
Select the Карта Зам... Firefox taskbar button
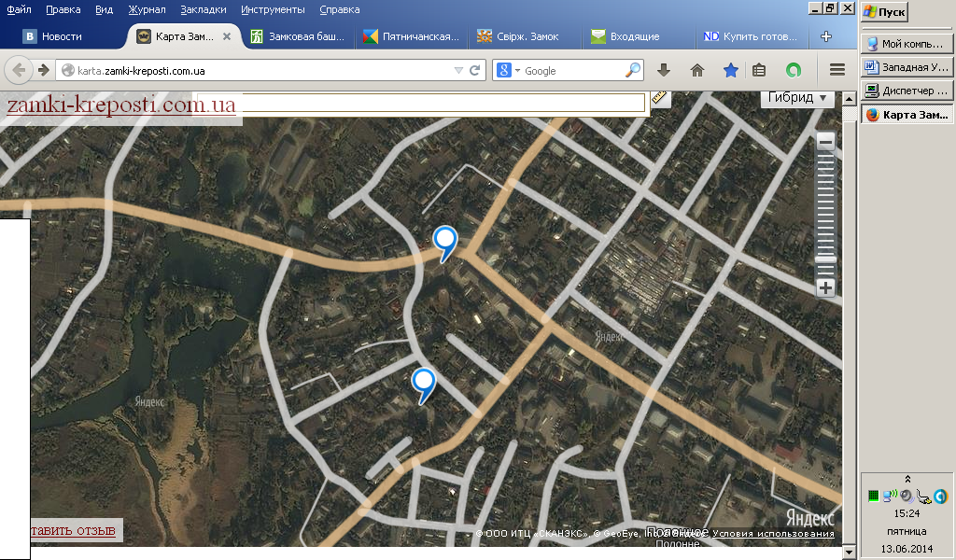(907, 115)
